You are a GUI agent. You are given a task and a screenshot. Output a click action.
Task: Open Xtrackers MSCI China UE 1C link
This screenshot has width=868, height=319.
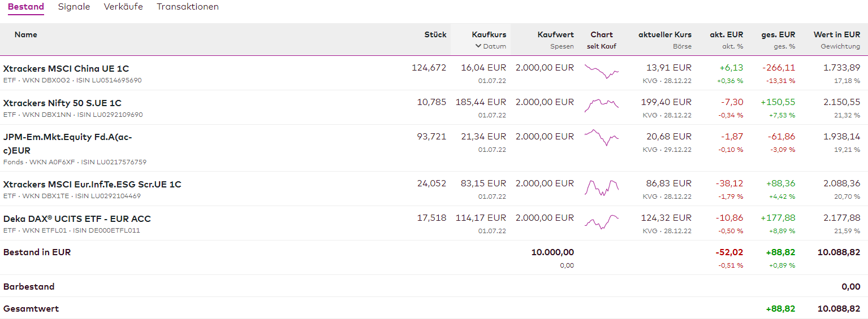pyautogui.click(x=66, y=69)
